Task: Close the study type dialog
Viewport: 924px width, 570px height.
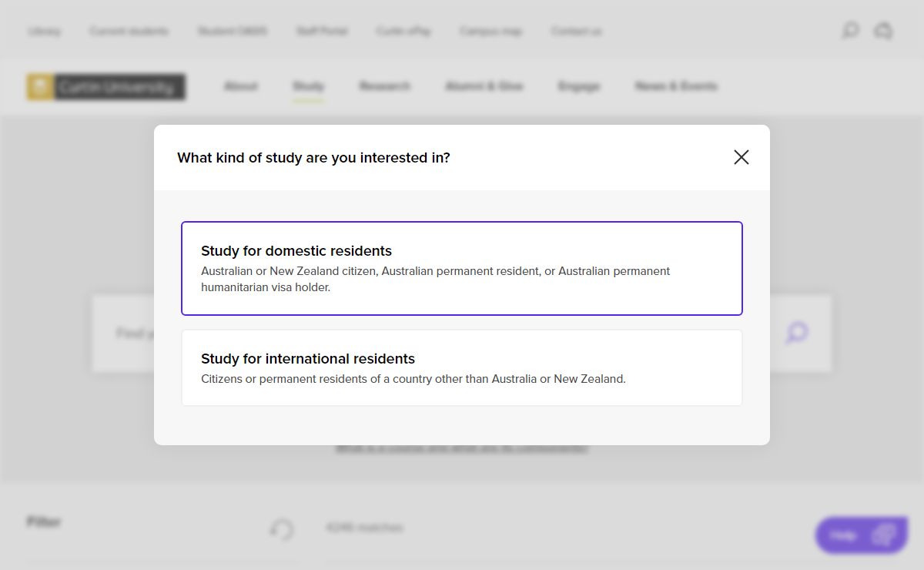Action: [741, 157]
